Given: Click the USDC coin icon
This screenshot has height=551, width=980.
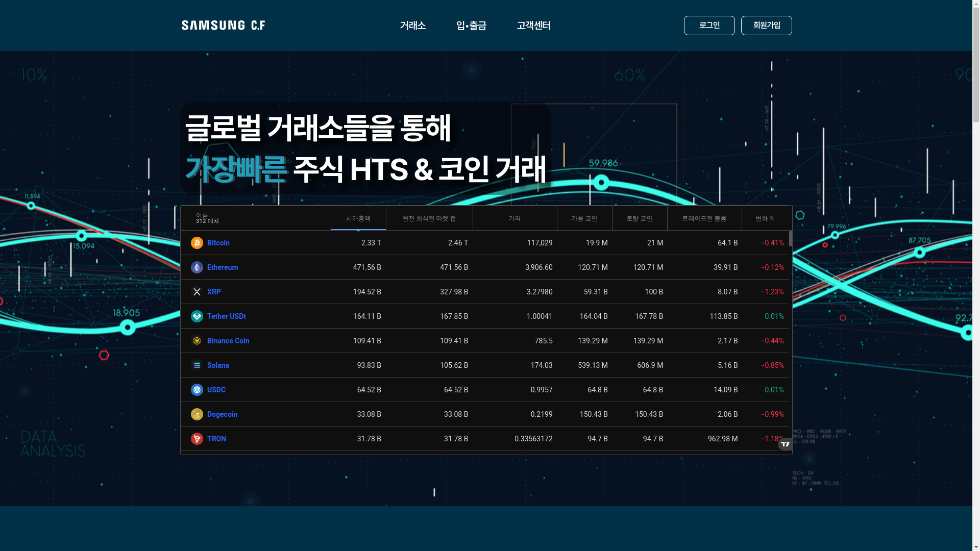Looking at the screenshot, I should pos(197,390).
